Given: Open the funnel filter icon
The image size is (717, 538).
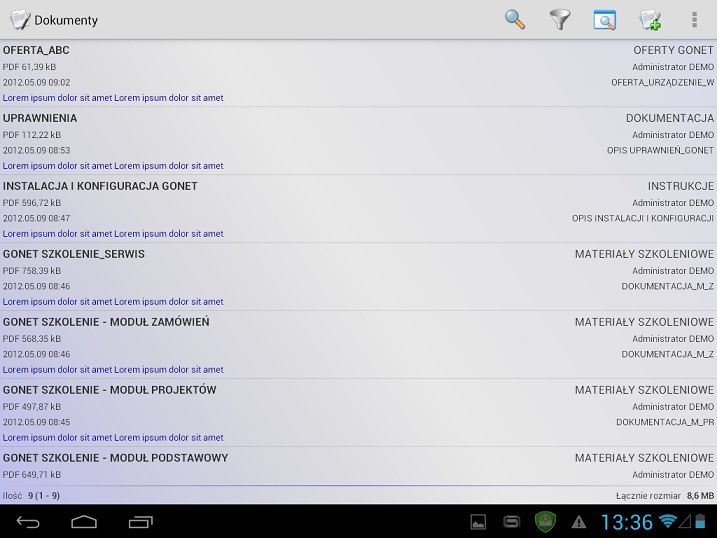Looking at the screenshot, I should pyautogui.click(x=559, y=20).
